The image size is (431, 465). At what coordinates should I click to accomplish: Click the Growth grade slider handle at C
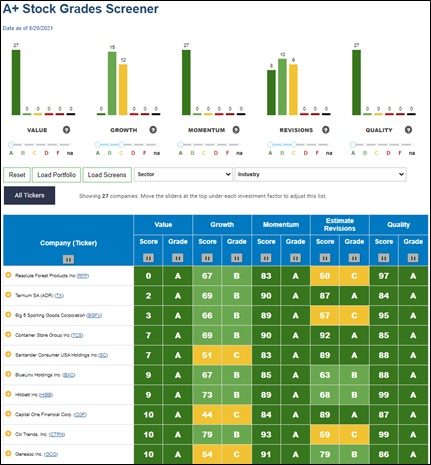click(x=121, y=145)
